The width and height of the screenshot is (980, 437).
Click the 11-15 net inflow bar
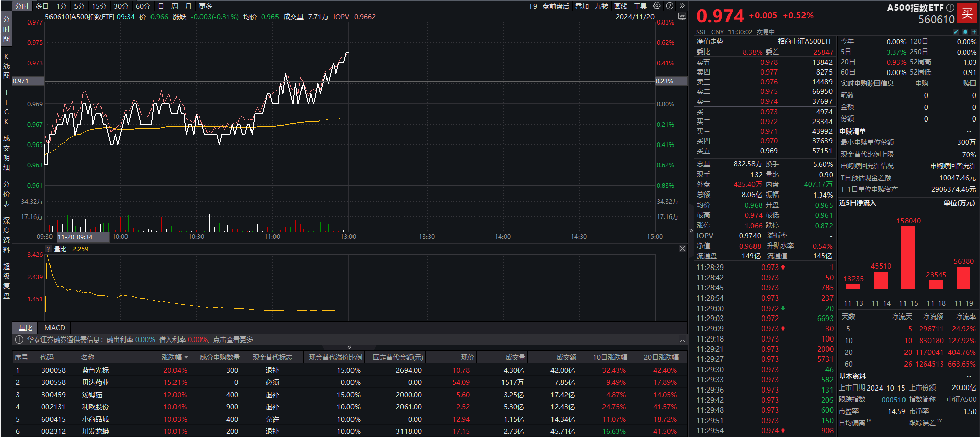[x=908, y=258]
